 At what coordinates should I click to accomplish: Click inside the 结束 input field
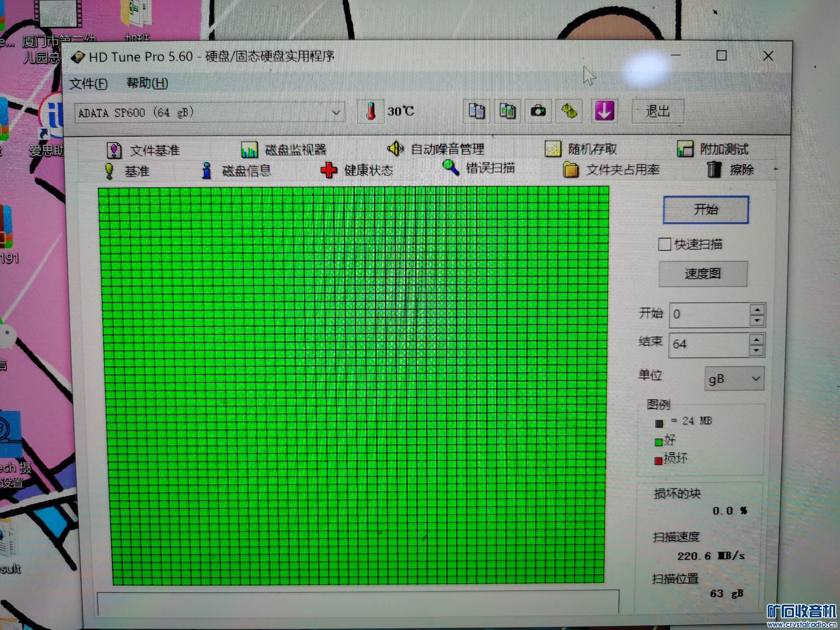708,345
